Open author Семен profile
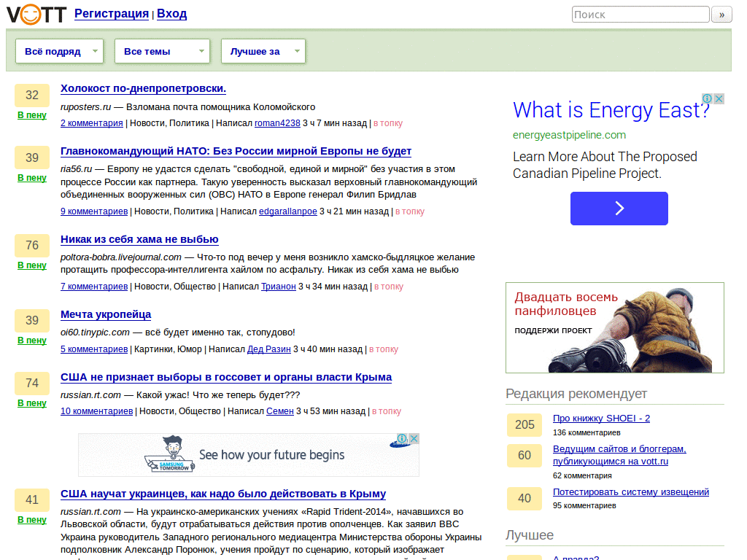This screenshot has height=560, width=747. (279, 411)
